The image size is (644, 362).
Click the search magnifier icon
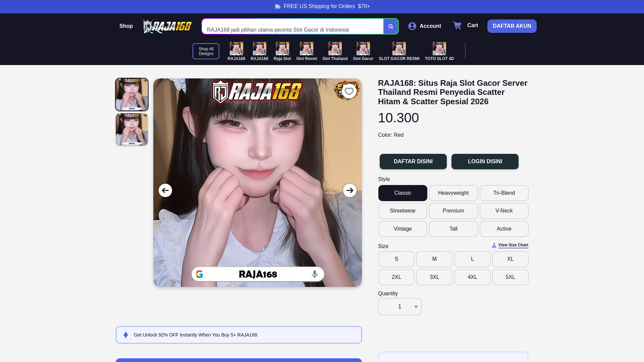pos(391,26)
